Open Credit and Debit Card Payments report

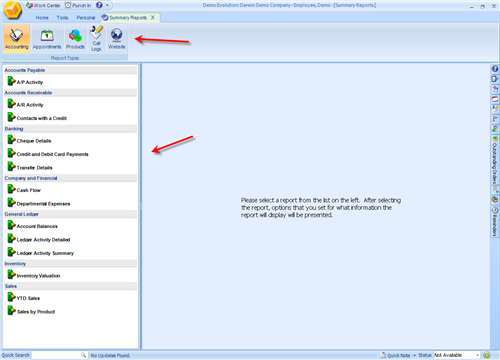48,153
